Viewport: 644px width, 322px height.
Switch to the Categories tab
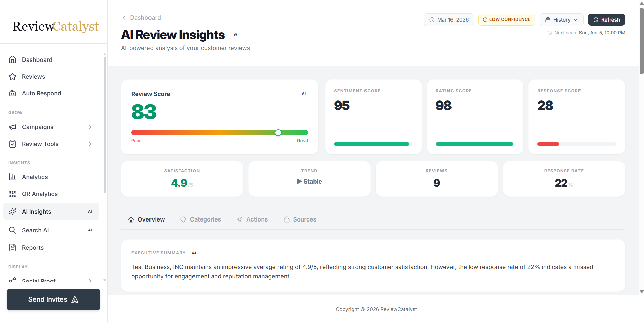[201, 219]
